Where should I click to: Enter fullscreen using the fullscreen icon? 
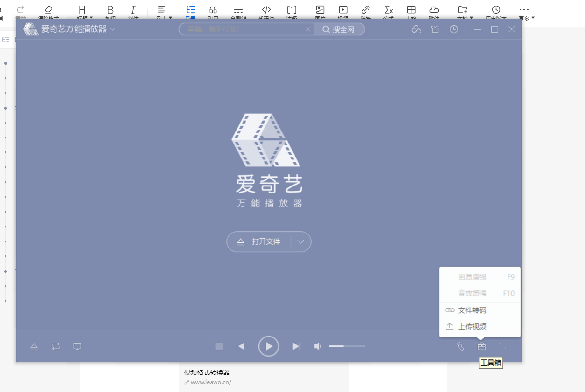click(503, 346)
